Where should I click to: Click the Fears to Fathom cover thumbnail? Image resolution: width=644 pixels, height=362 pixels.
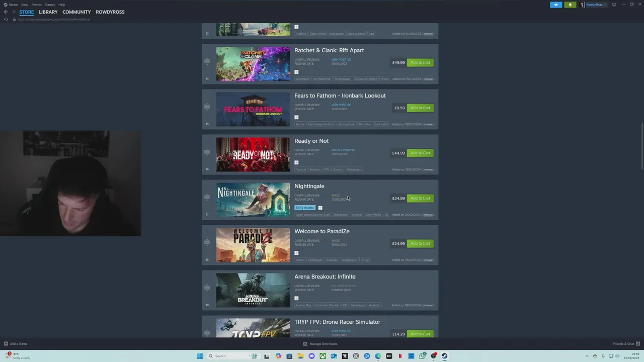coord(253,109)
